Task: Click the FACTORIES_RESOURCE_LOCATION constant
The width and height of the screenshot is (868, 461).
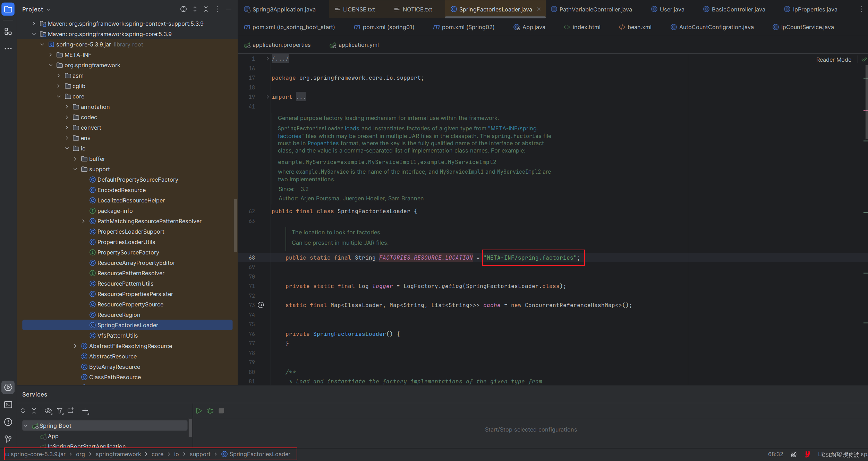Action: [426, 258]
